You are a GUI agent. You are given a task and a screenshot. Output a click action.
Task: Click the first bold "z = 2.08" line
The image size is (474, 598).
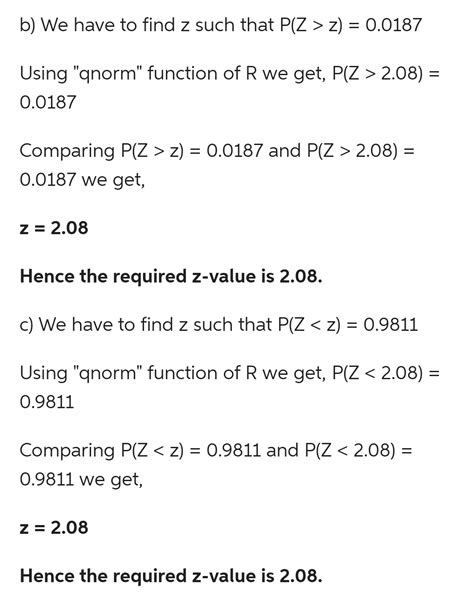(54, 228)
